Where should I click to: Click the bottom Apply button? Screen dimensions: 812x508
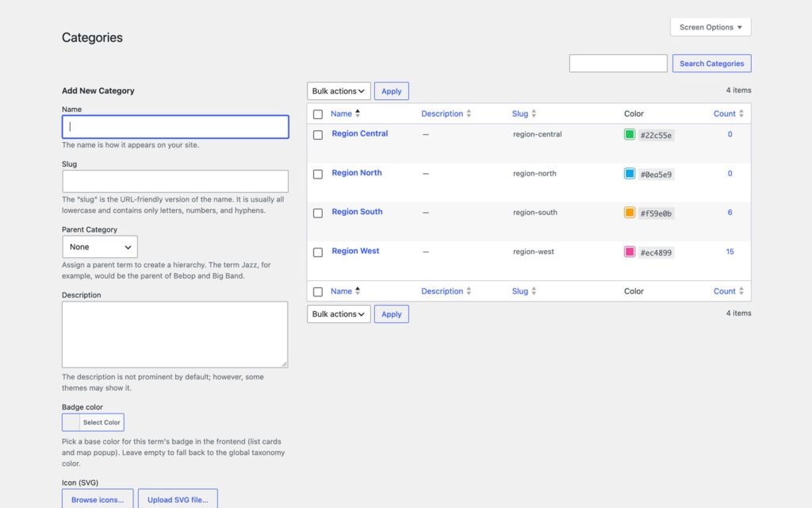(x=392, y=314)
